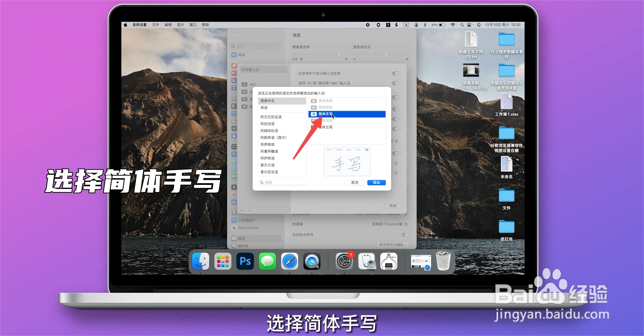Select 武打戏 folder on desktop
The height and width of the screenshot is (336, 644).
(506, 230)
